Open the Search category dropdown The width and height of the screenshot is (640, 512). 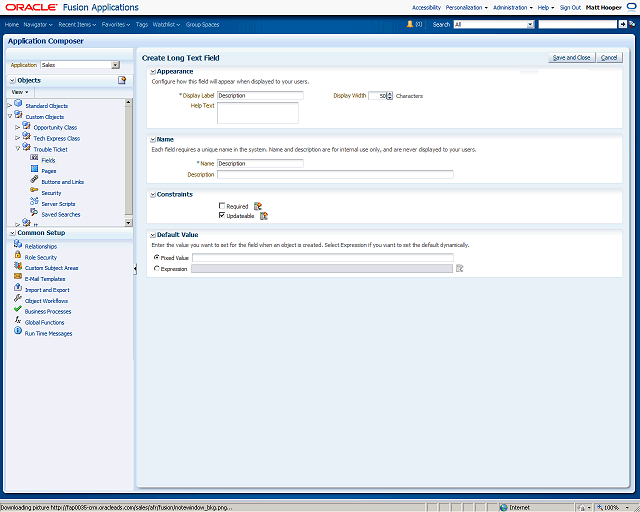point(530,24)
